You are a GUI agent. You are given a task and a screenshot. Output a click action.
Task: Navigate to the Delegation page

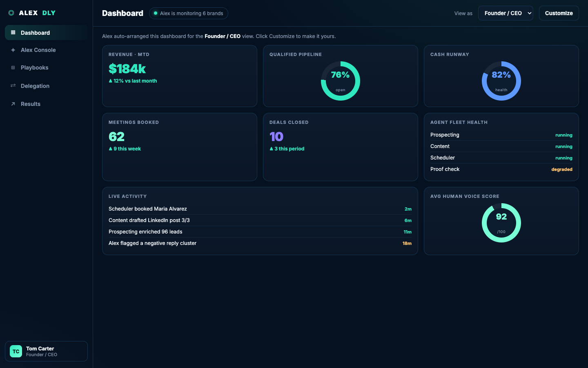pyautogui.click(x=46, y=86)
